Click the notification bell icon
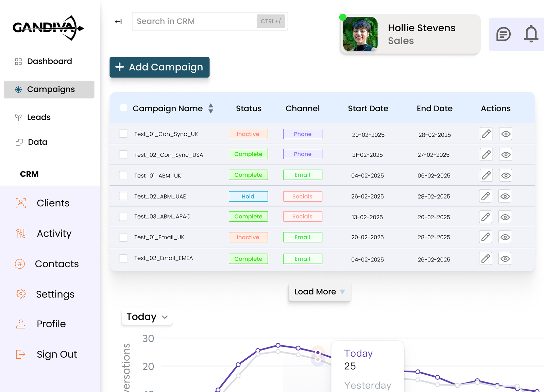Image resolution: width=544 pixels, height=392 pixels. 531,34
